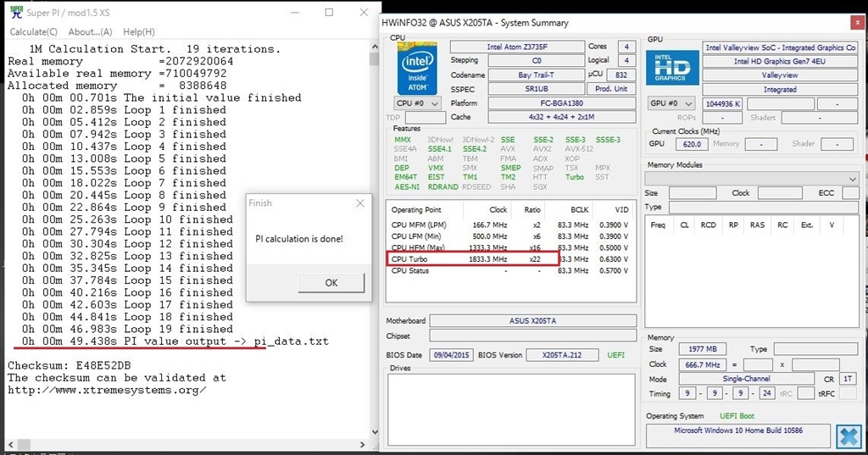Click the Intel Atom Z3735F name field
868x455 pixels.
(x=515, y=47)
